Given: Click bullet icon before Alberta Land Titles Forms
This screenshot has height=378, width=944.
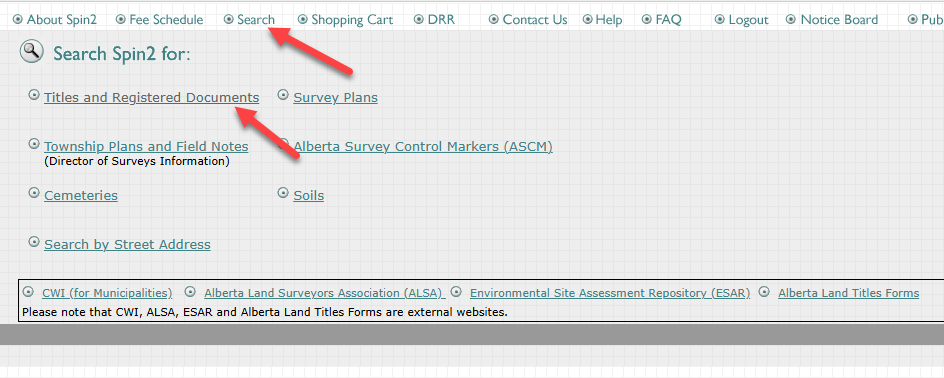Looking at the screenshot, I should pos(764,292).
